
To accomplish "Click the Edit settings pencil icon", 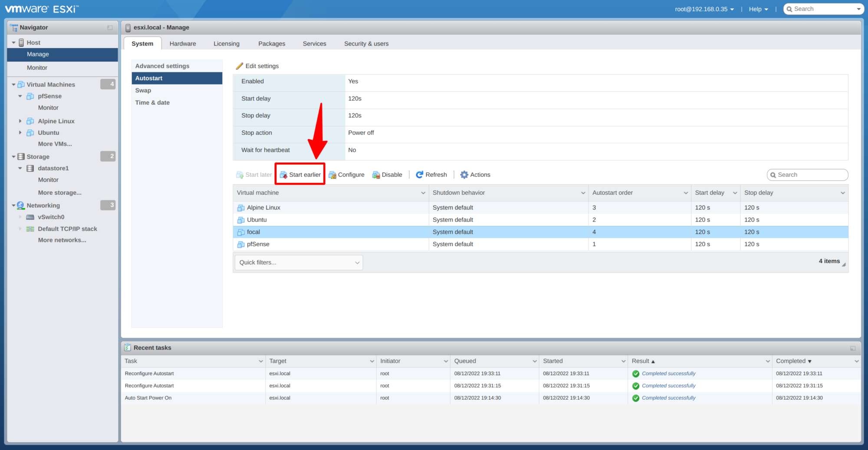I will click(239, 66).
